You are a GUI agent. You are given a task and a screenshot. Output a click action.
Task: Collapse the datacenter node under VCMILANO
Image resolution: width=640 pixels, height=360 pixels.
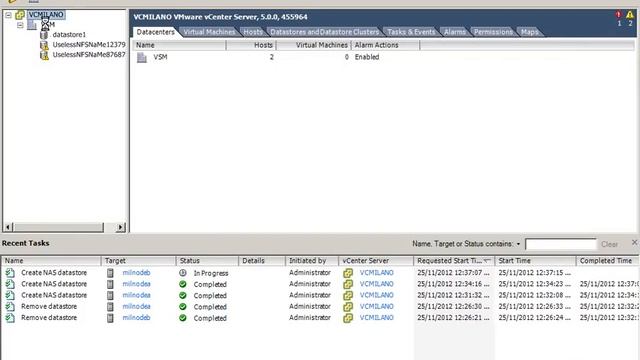[x=20, y=25]
